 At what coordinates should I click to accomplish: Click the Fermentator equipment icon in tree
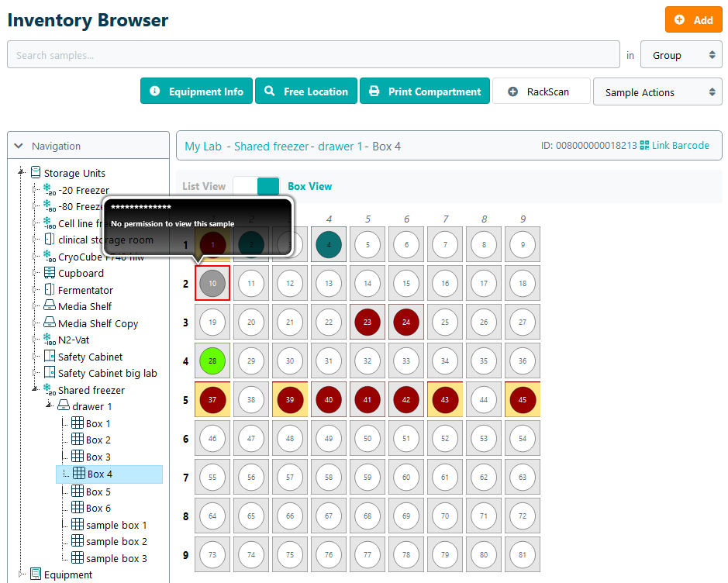[50, 290]
